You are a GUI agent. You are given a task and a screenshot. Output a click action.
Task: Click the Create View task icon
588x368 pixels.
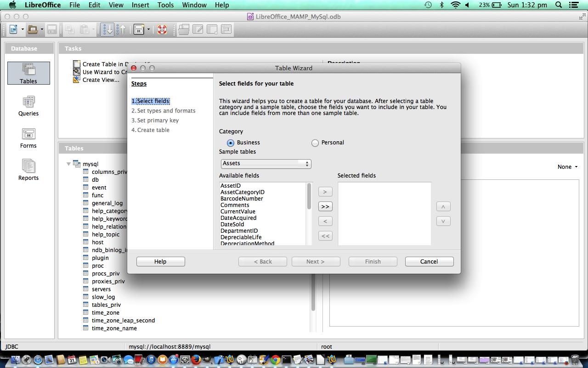(77, 80)
